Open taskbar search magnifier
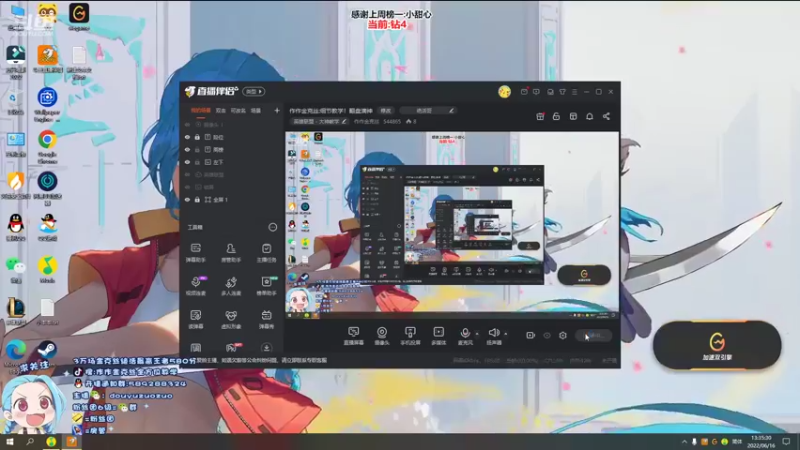 (30, 442)
